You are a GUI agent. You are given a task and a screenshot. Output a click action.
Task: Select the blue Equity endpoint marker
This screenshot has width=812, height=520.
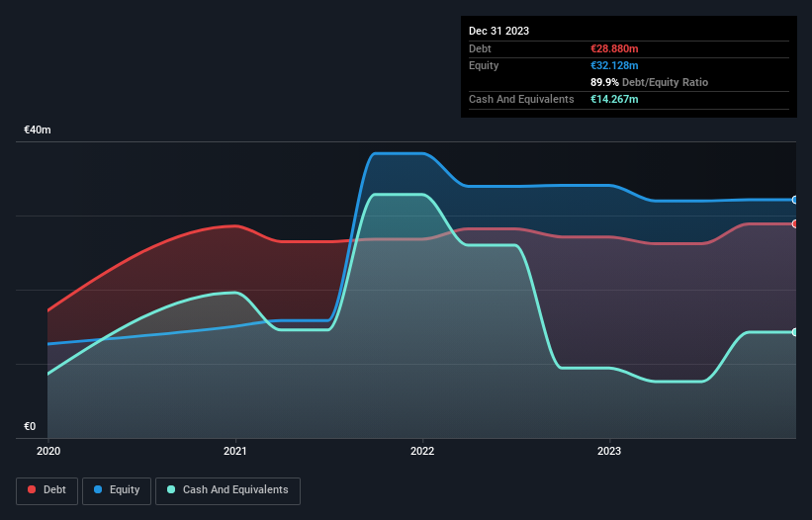[795, 200]
